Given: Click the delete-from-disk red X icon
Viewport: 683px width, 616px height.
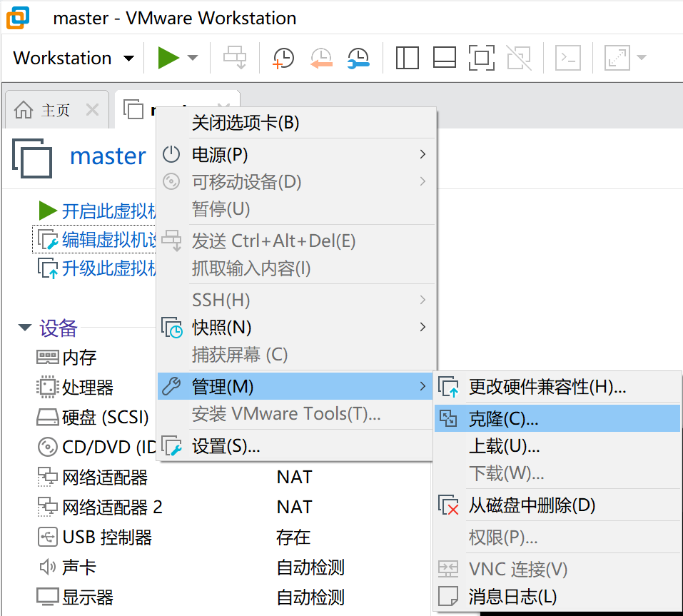Looking at the screenshot, I should point(448,505).
